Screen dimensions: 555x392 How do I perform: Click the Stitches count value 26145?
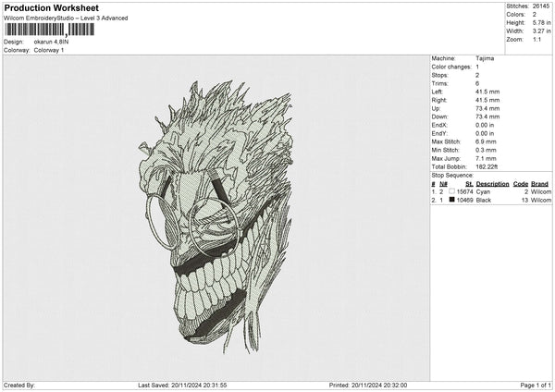click(x=541, y=6)
